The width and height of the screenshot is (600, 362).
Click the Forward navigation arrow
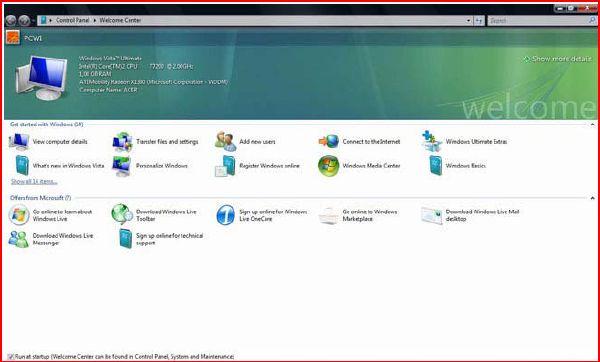click(x=24, y=20)
